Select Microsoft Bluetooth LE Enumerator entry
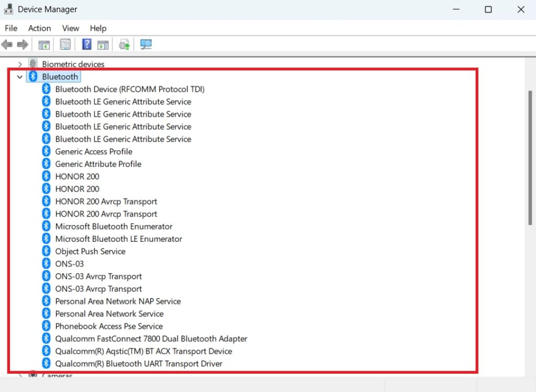Screen dimensions: 536x392 [119, 239]
